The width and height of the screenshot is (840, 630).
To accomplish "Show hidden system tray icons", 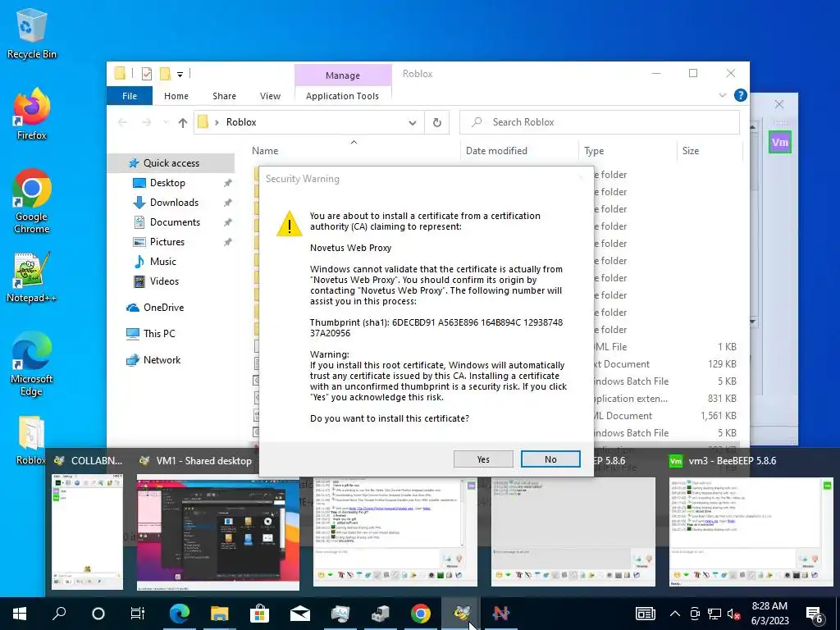I will pyautogui.click(x=675, y=614).
